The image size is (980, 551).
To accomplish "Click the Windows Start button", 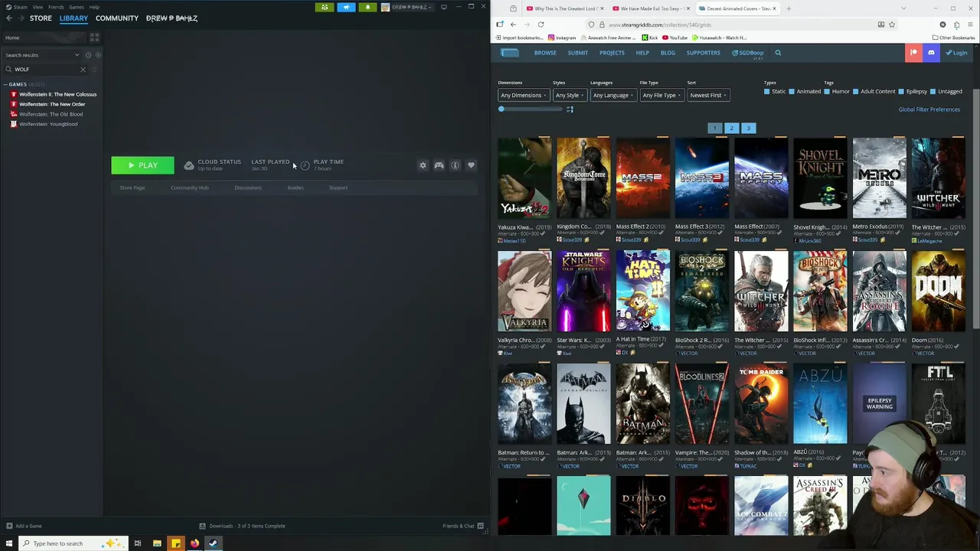I will tap(9, 543).
